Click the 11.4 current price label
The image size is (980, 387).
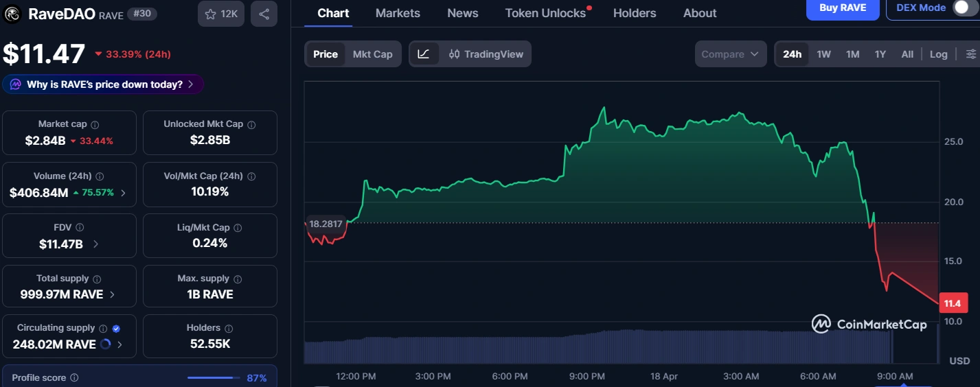[953, 303]
